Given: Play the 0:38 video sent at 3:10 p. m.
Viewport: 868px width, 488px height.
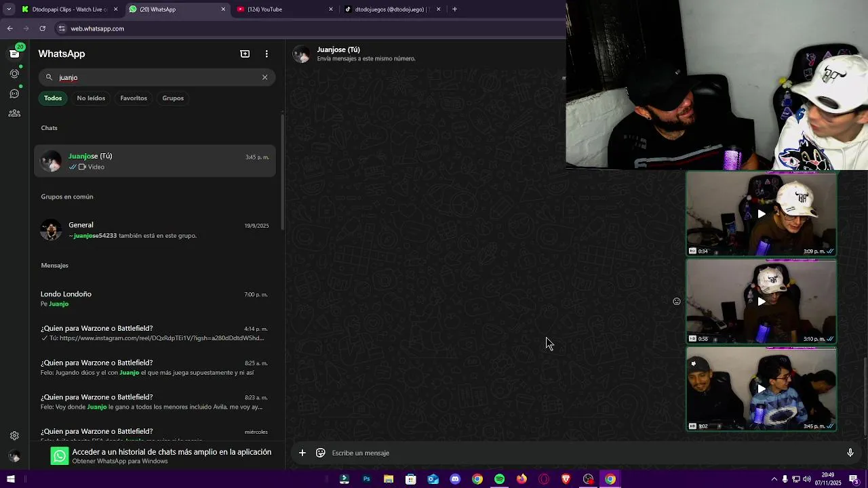Looking at the screenshot, I should pos(762,302).
